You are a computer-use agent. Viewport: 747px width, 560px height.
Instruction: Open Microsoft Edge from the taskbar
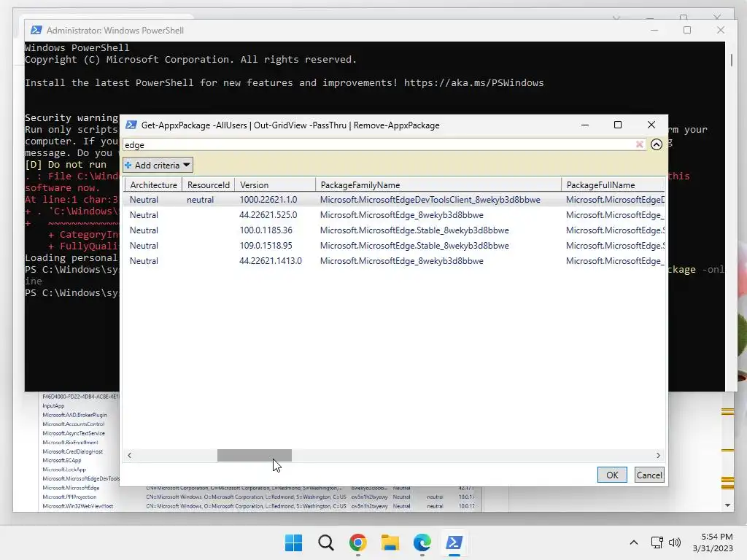click(422, 542)
